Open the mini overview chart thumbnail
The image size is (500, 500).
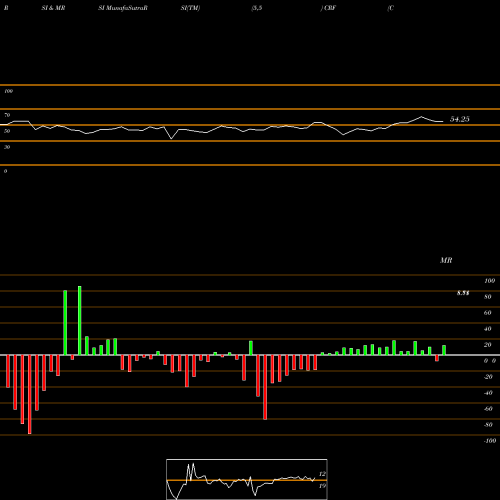pyautogui.click(x=247, y=479)
